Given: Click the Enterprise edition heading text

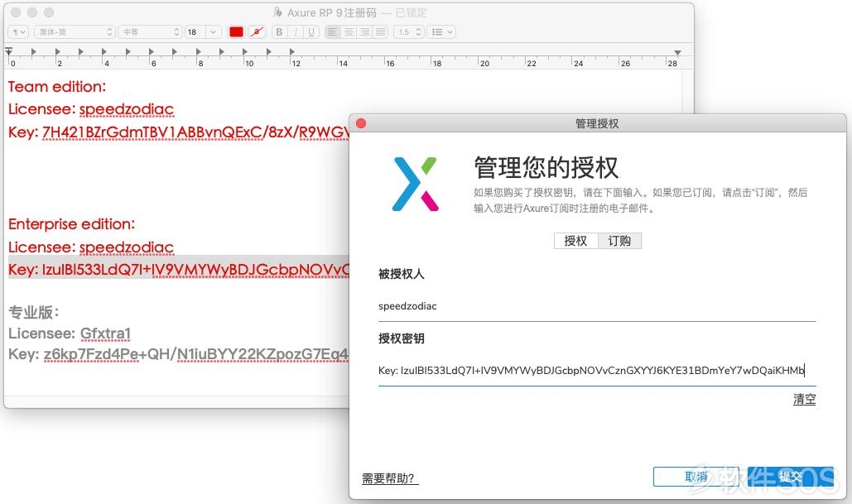Looking at the screenshot, I should click(72, 224).
